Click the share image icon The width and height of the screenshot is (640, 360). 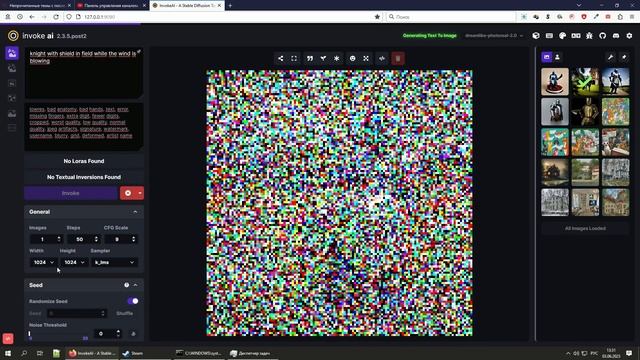click(281, 58)
